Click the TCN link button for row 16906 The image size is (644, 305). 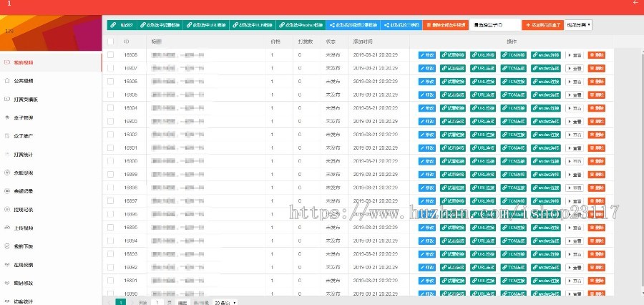[513, 82]
